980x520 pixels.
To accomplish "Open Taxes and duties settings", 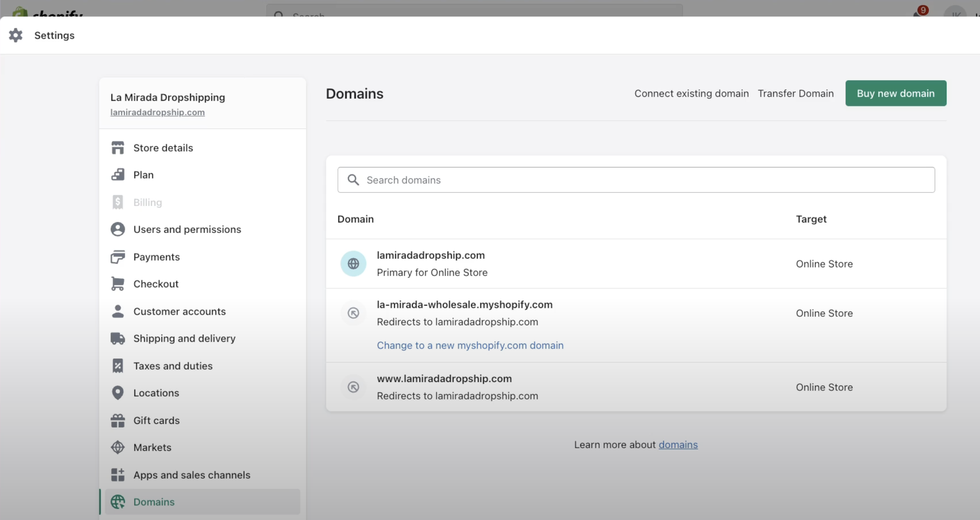I will (173, 366).
